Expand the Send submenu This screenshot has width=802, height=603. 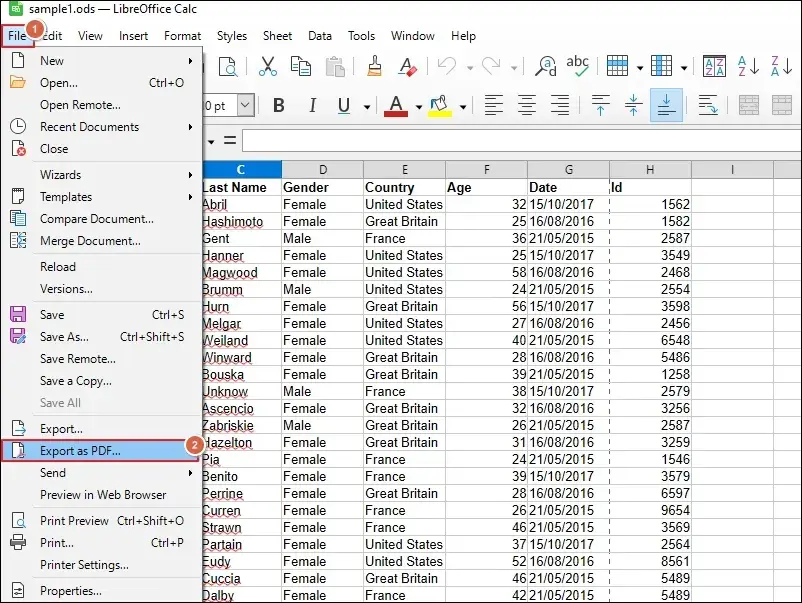(102, 473)
